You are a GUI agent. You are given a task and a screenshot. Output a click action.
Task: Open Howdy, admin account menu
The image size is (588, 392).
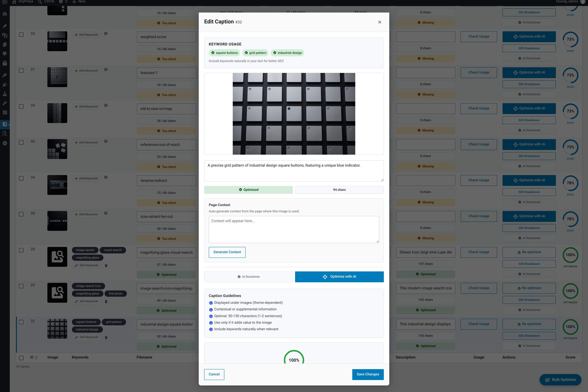click(x=571, y=2)
